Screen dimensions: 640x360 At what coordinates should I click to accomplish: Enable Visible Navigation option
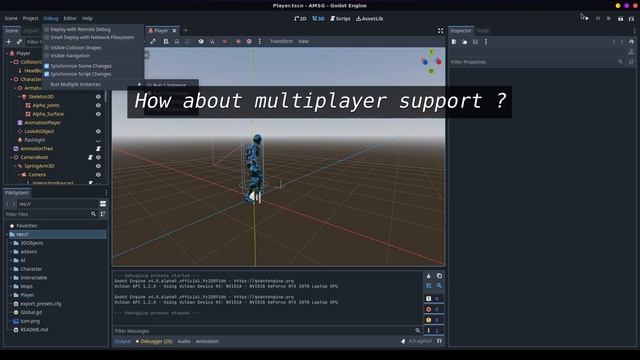point(67,56)
